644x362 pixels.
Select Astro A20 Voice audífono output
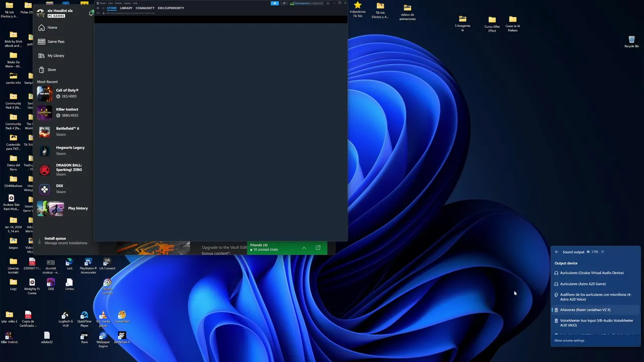click(x=596, y=297)
